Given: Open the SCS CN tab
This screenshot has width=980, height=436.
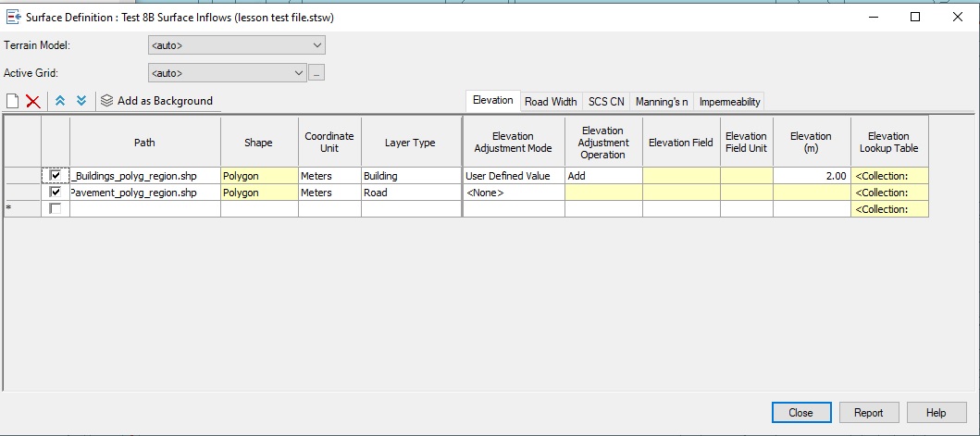Looking at the screenshot, I should point(606,102).
